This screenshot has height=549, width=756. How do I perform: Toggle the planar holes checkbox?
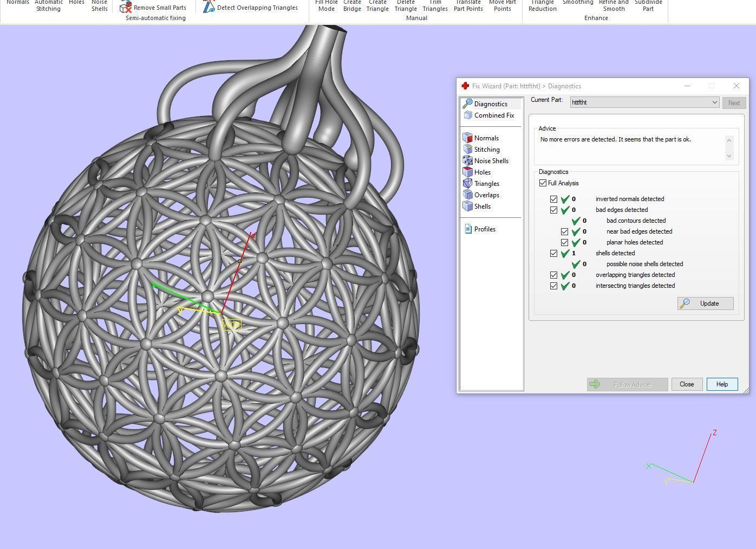(564, 242)
